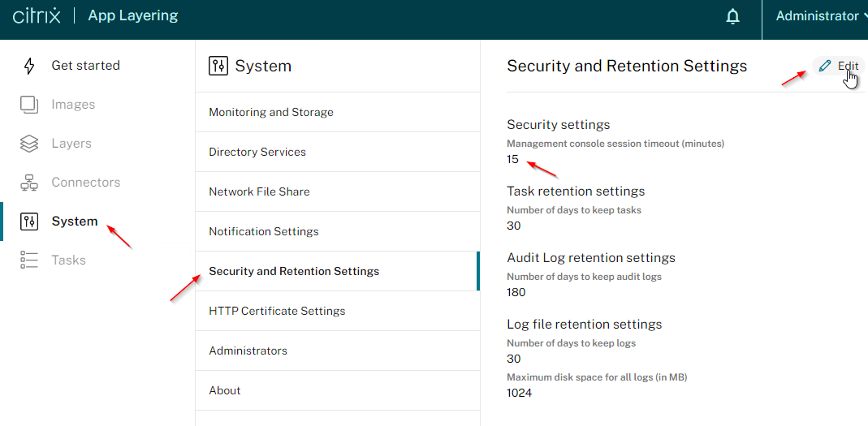868x426 pixels.
Task: Click App Layering title link
Action: 133,16
